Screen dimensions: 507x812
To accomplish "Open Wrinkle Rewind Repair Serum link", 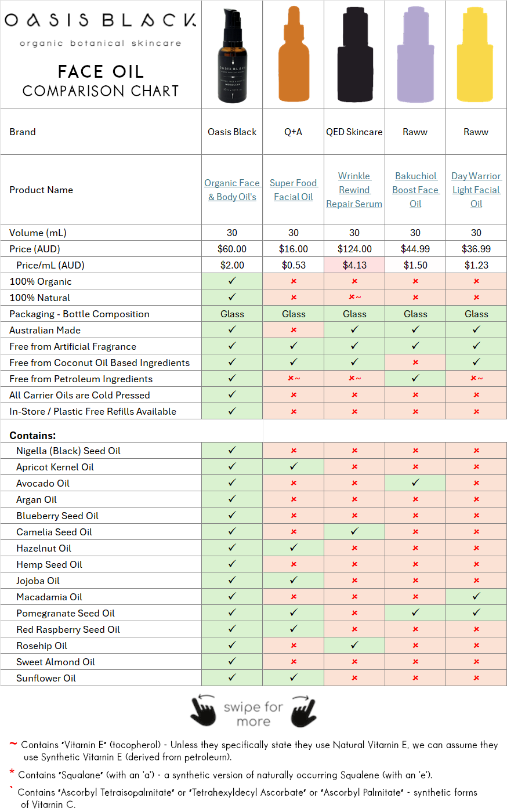I will pos(354,190).
